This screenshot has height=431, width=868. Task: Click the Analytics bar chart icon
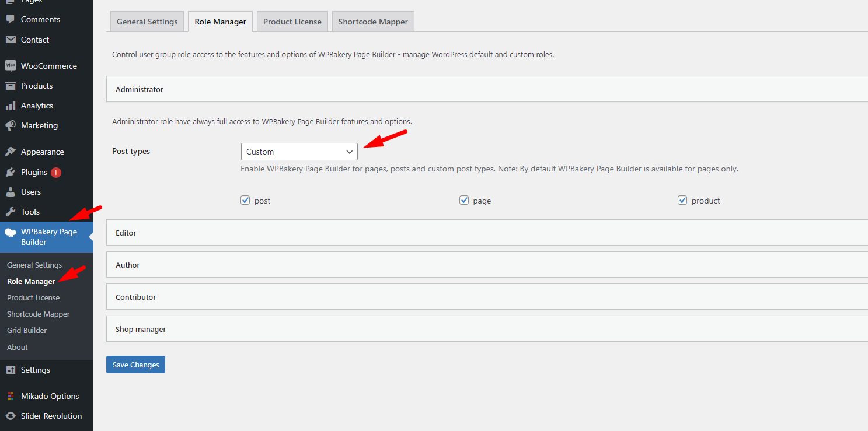point(10,106)
